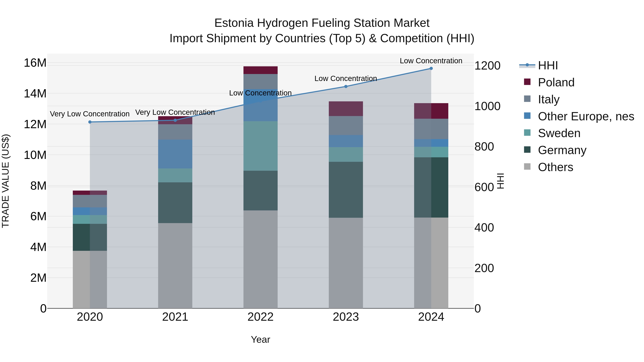Click the 1200 tick on HHI axis
This screenshot has height=362, width=644.
(487, 66)
